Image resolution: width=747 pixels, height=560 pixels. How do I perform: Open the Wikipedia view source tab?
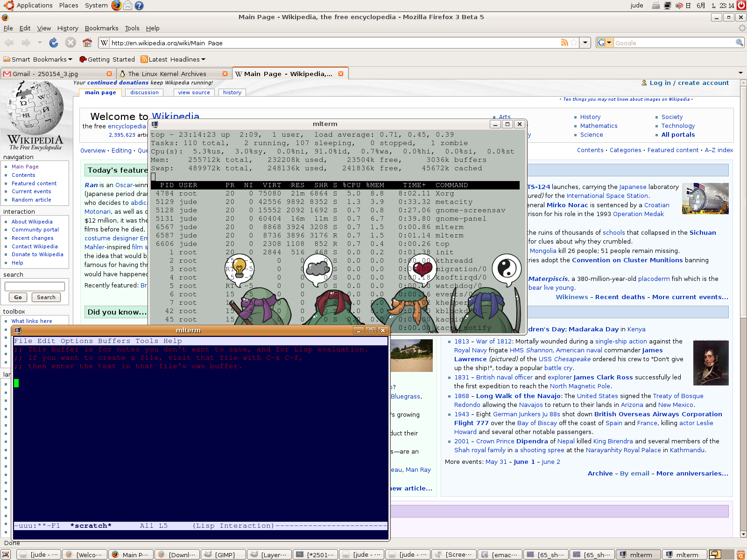coord(194,92)
